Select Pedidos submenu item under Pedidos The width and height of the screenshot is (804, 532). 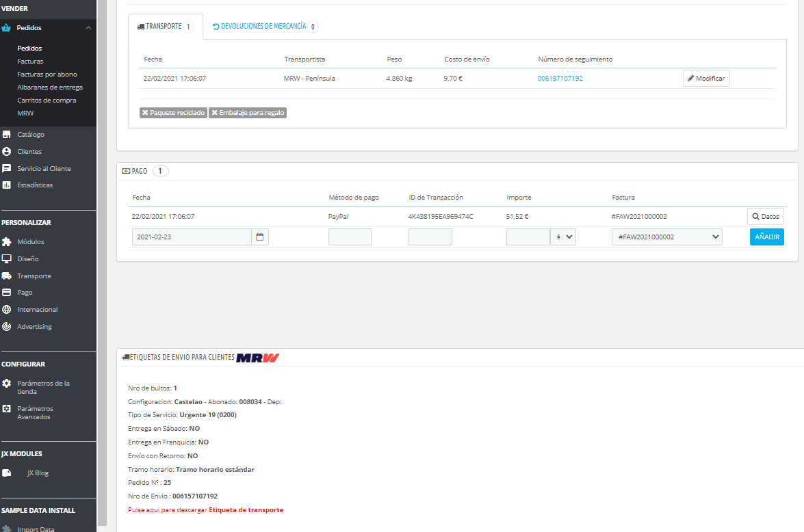29,48
